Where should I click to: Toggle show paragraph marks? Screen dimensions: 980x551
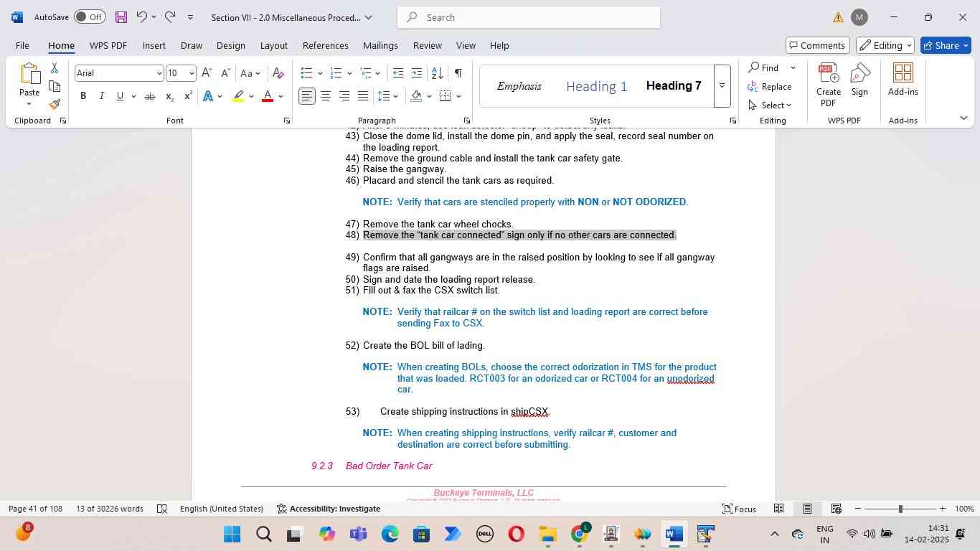pos(458,73)
